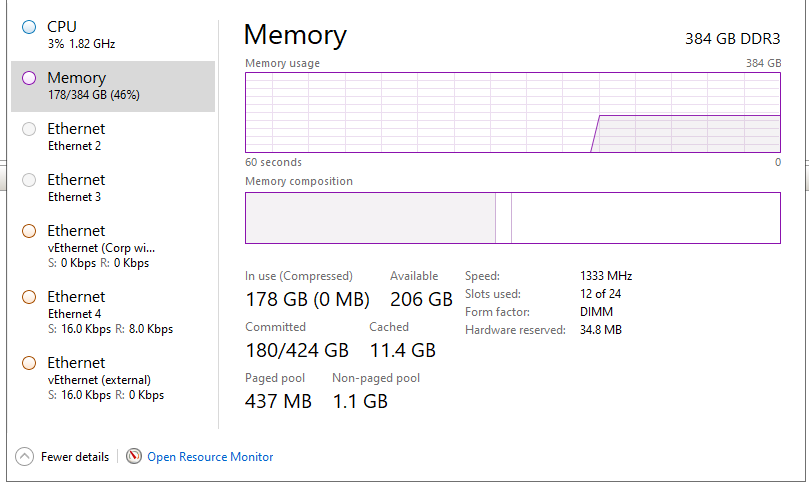The height and width of the screenshot is (483, 809).
Task: Open Resource Monitor link
Action: [210, 457]
